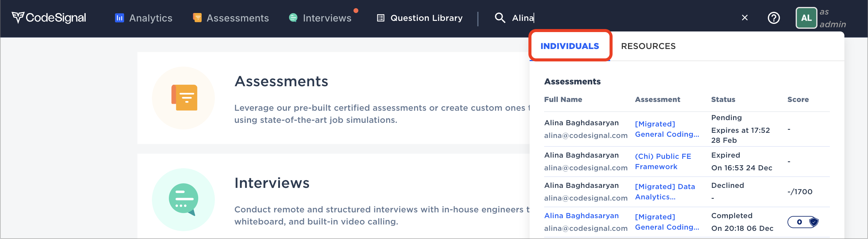Screen dimensions: 868x239
Task: Click the Score column header
Action: pyautogui.click(x=798, y=99)
